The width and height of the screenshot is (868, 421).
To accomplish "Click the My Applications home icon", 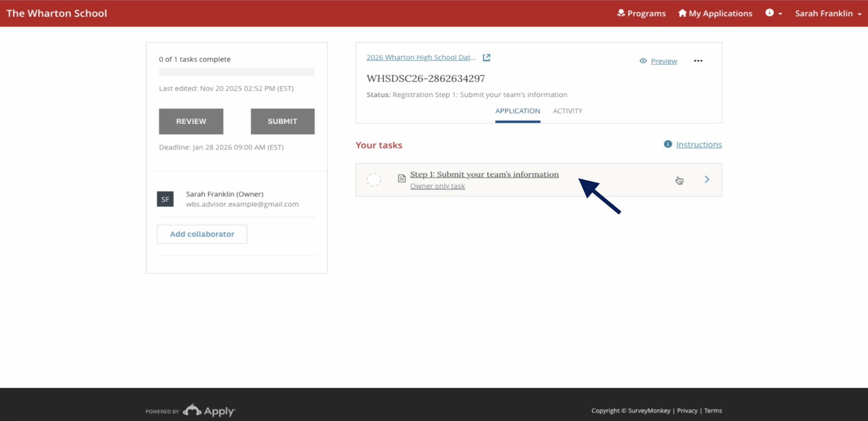I will click(682, 13).
